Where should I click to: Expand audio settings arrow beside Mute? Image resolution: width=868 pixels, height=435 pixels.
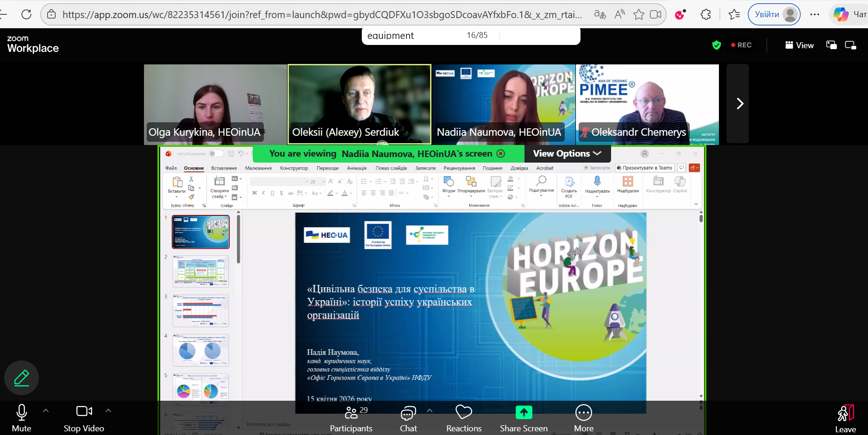click(46, 410)
